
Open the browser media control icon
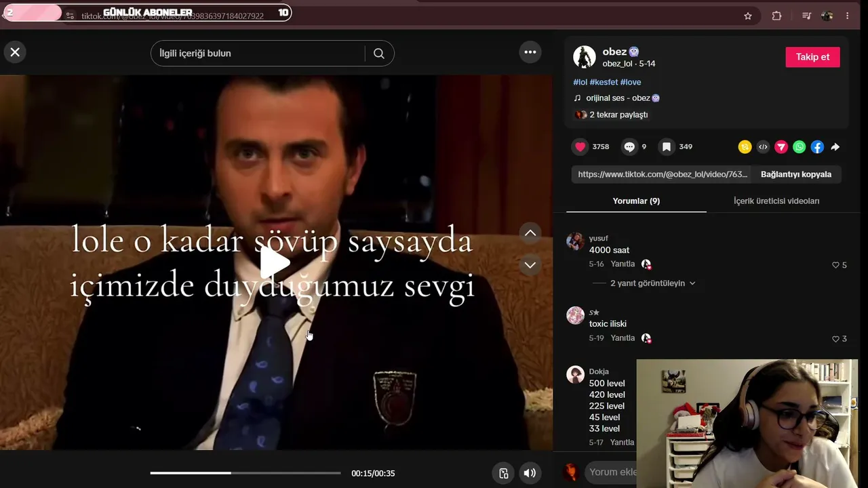click(806, 16)
